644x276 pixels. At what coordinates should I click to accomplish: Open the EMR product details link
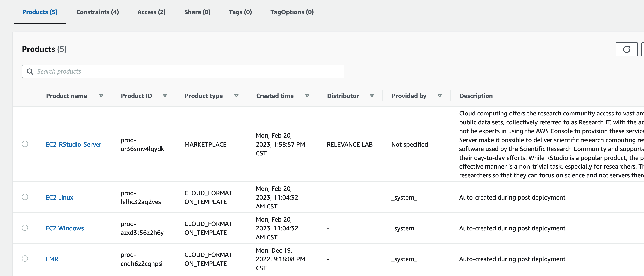52,259
